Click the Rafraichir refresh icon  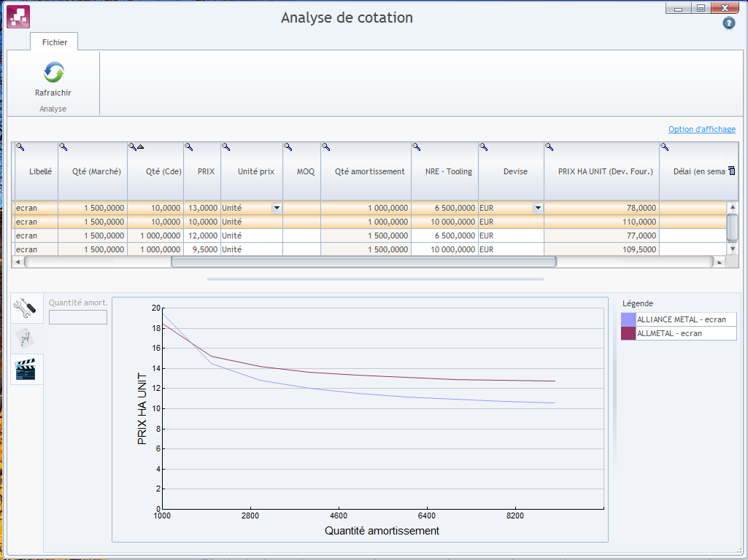coord(53,73)
